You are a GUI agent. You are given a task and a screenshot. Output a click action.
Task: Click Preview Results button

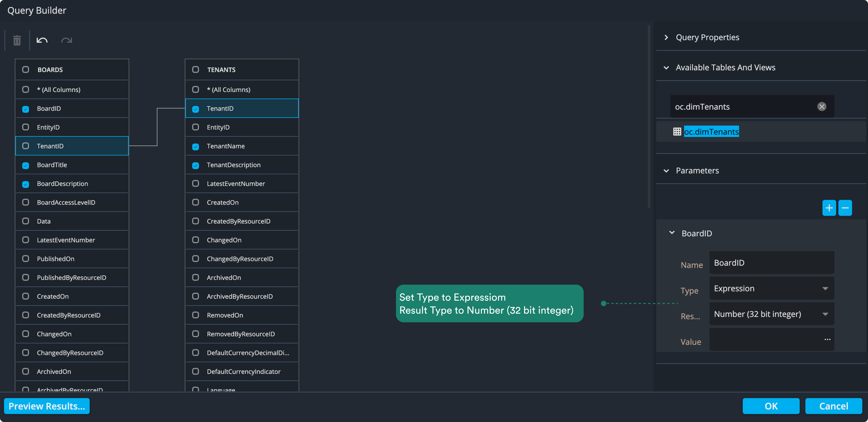tap(47, 406)
